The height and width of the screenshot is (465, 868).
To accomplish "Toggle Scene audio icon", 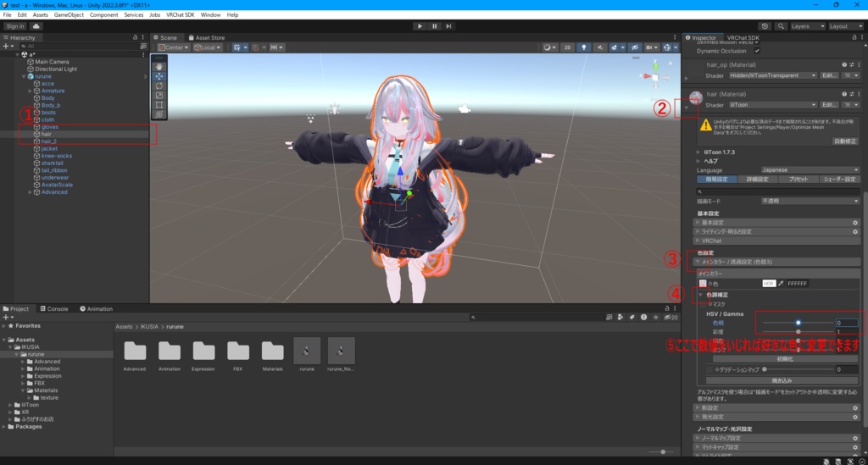I will 599,47.
